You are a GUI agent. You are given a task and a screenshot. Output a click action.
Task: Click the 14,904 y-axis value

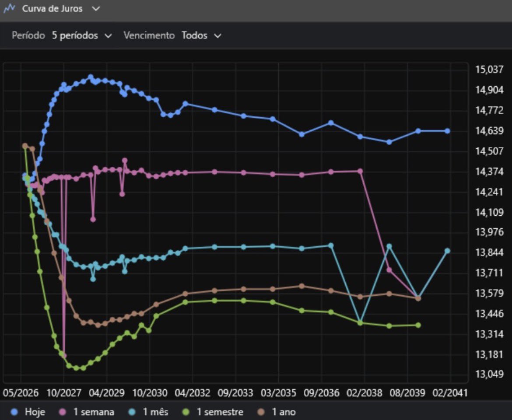pyautogui.click(x=490, y=90)
